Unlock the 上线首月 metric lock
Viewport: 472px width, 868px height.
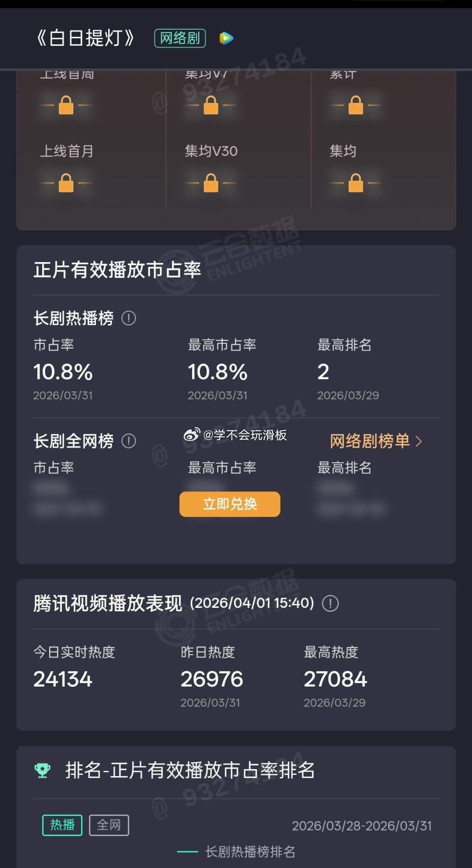tap(65, 182)
